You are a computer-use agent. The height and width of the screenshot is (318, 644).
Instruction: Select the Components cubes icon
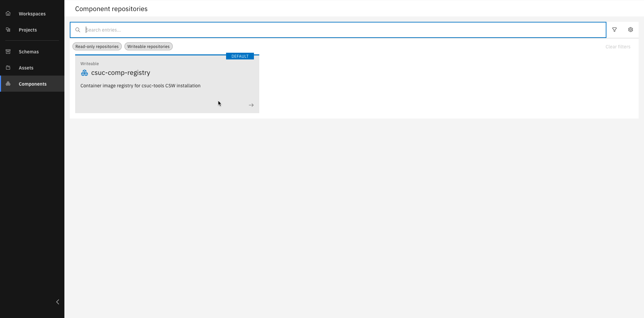[8, 84]
